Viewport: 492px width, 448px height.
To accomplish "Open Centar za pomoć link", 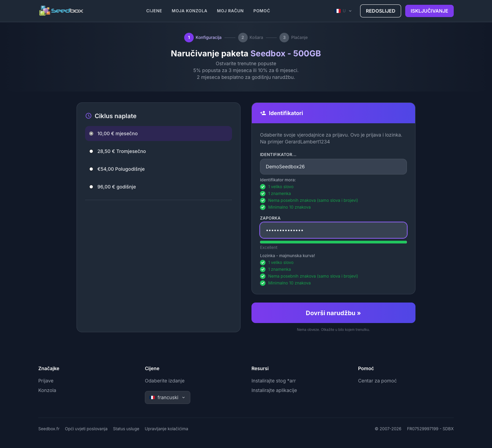I will (x=377, y=381).
